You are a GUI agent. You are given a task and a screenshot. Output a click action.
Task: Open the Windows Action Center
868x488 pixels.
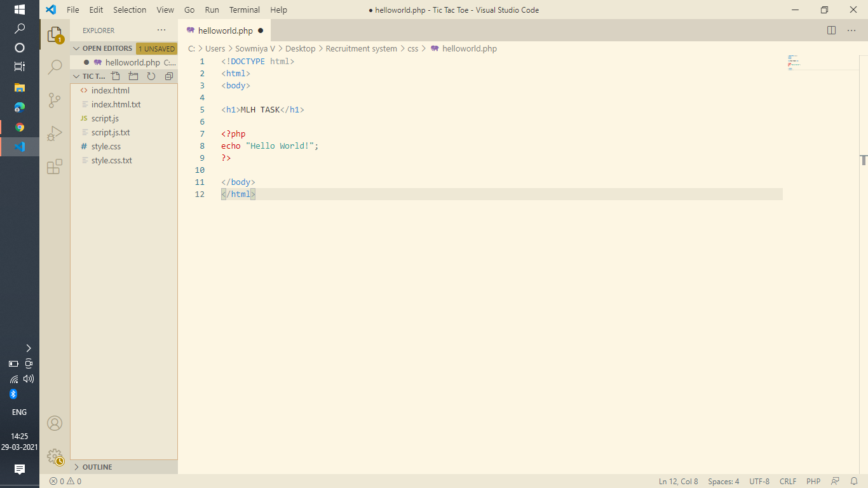coord(20,469)
